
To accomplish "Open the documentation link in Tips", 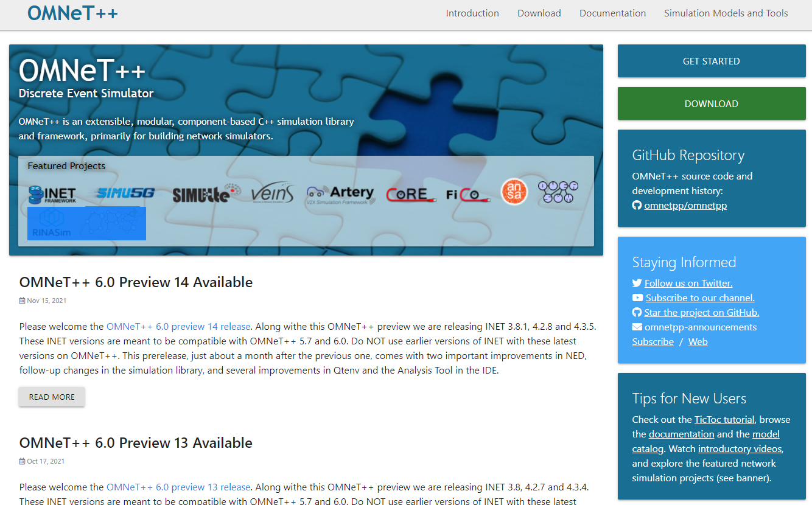I will [681, 434].
